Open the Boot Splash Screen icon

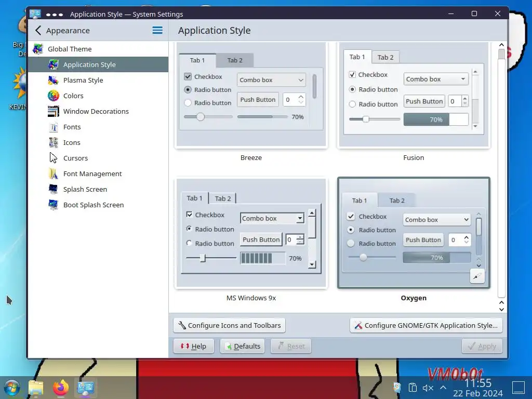coord(54,205)
